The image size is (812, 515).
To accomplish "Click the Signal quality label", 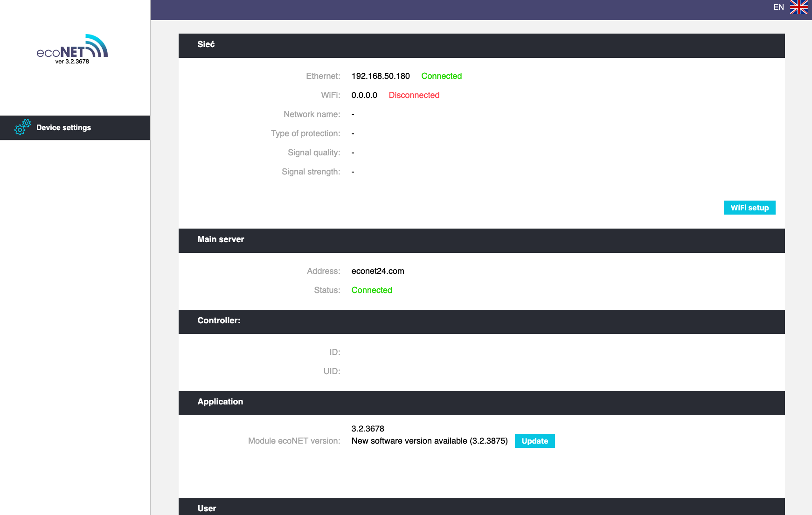I will [x=314, y=153].
